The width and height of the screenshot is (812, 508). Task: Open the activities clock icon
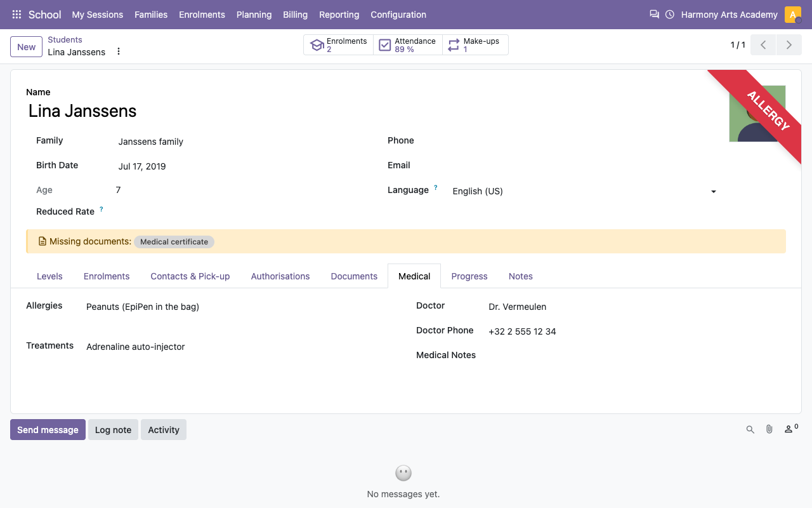click(670, 14)
